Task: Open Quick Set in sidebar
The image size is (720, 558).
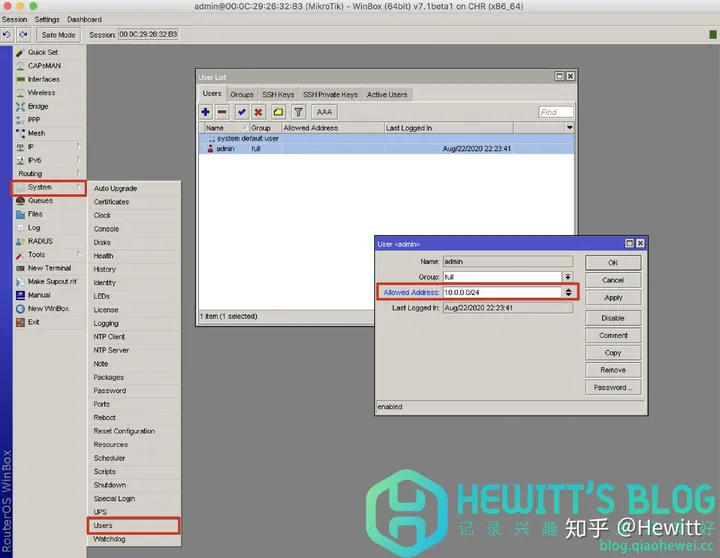Action: (49, 52)
